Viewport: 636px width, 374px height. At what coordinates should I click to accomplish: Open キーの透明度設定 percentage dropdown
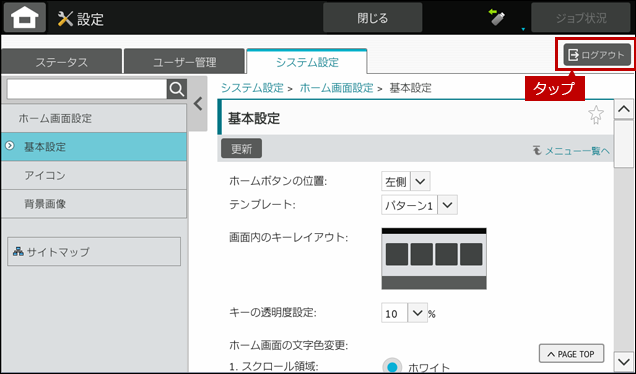(x=404, y=313)
